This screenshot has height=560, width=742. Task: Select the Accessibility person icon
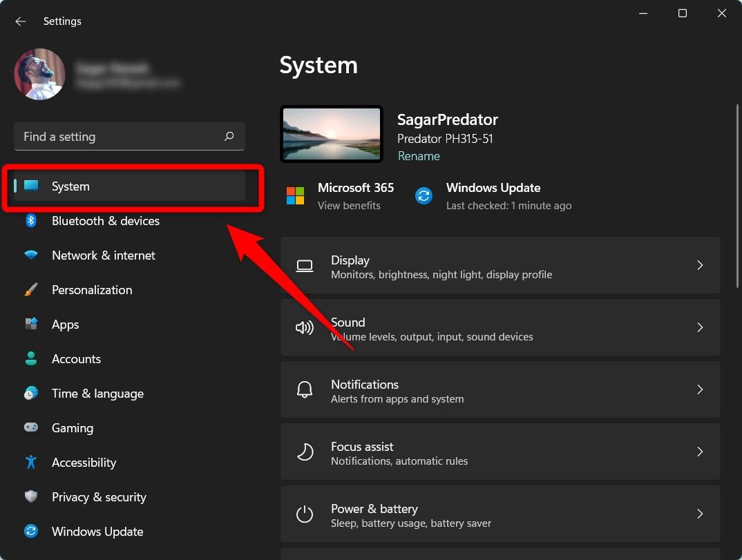point(31,463)
